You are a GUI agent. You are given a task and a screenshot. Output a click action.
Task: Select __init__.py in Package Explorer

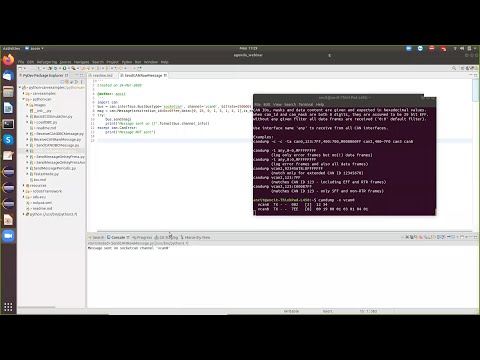41,111
